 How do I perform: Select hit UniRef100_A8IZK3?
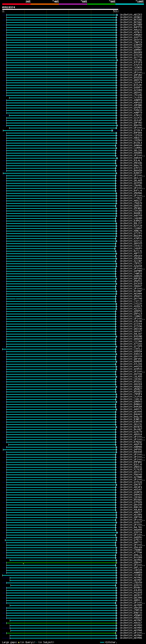[131, 15]
